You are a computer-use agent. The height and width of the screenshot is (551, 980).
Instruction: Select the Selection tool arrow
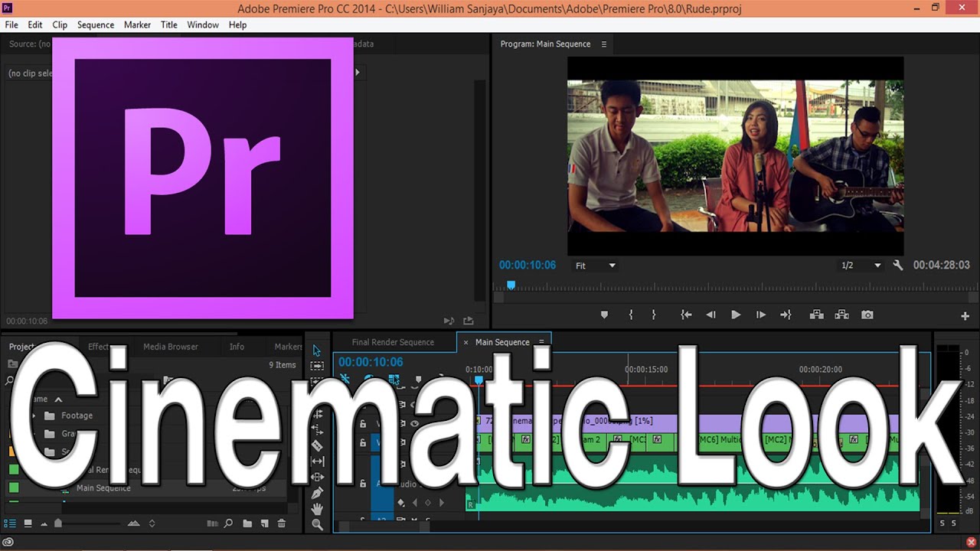click(x=317, y=350)
